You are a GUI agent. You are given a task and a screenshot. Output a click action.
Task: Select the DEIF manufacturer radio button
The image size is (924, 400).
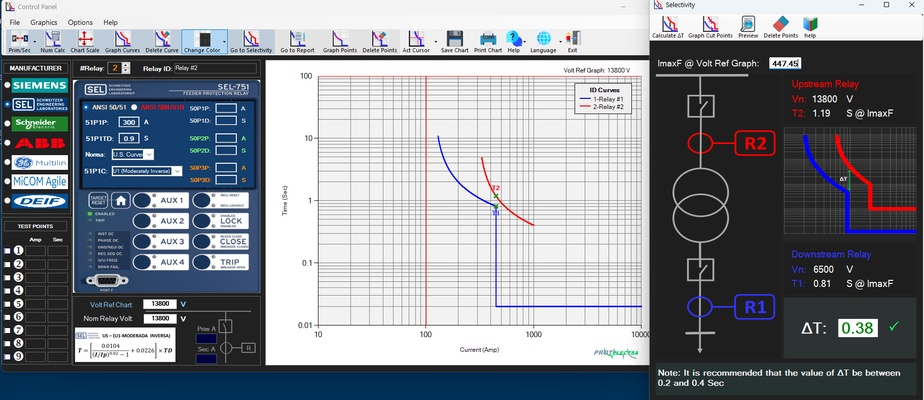coord(7,201)
